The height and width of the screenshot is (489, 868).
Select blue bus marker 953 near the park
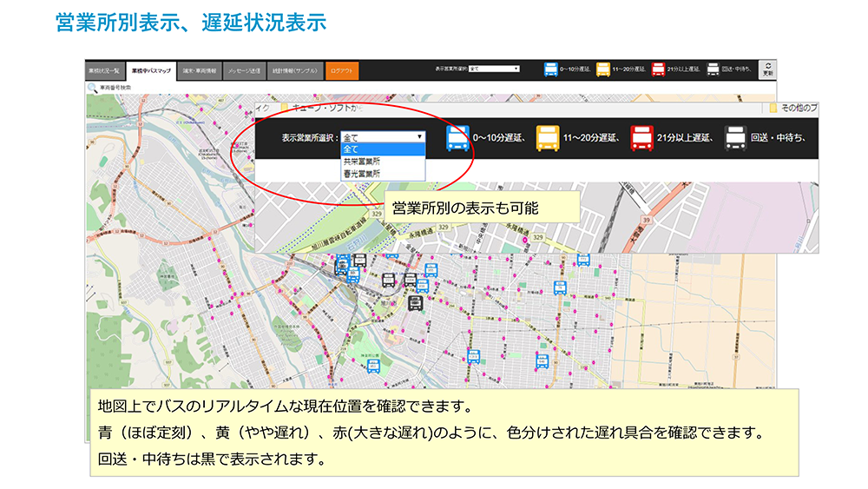(x=373, y=366)
